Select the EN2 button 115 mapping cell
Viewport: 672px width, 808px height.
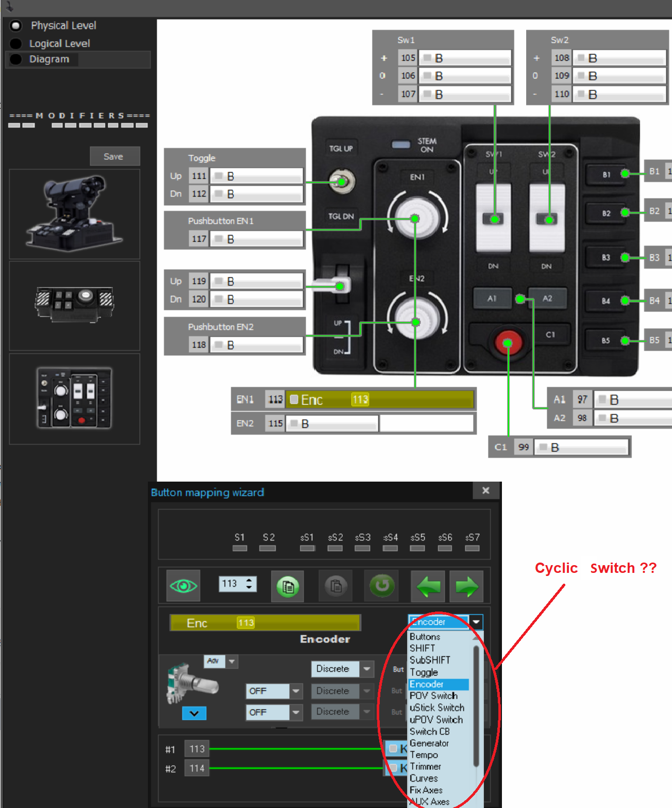(332, 423)
